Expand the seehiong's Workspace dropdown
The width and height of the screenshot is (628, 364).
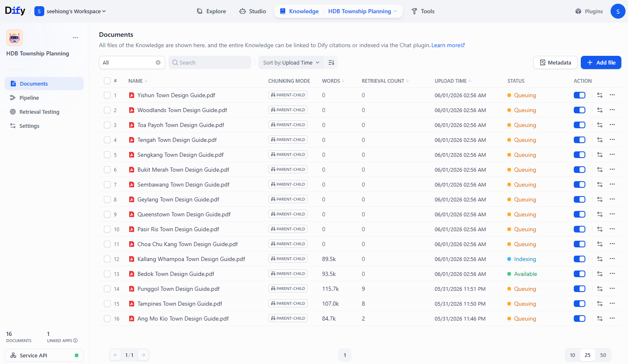pyautogui.click(x=70, y=11)
